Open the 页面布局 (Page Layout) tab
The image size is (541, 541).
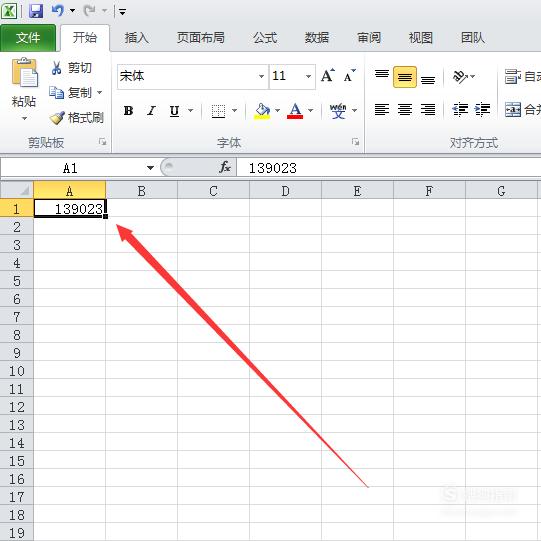tap(201, 37)
